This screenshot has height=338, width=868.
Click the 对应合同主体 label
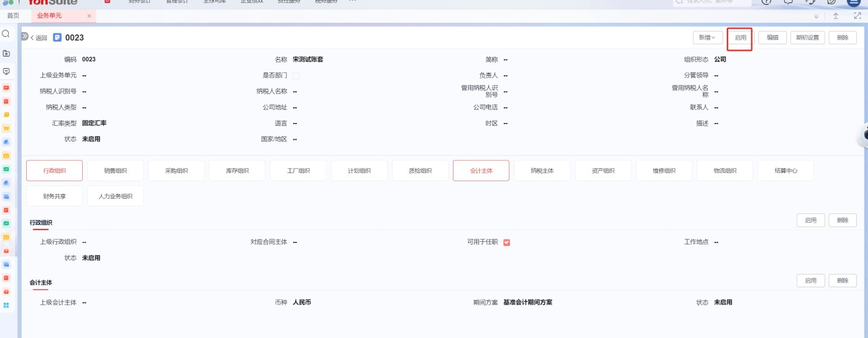[x=269, y=242]
